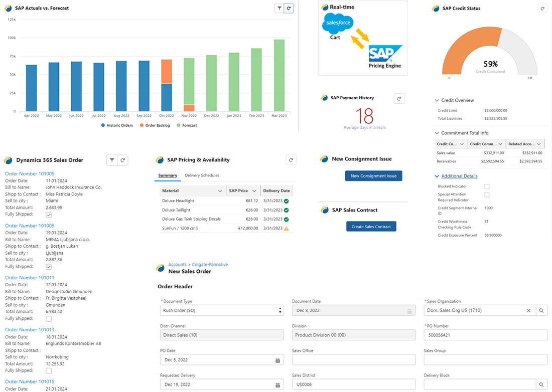Refresh the SAP Actuals vs. Forecast chart

point(289,8)
